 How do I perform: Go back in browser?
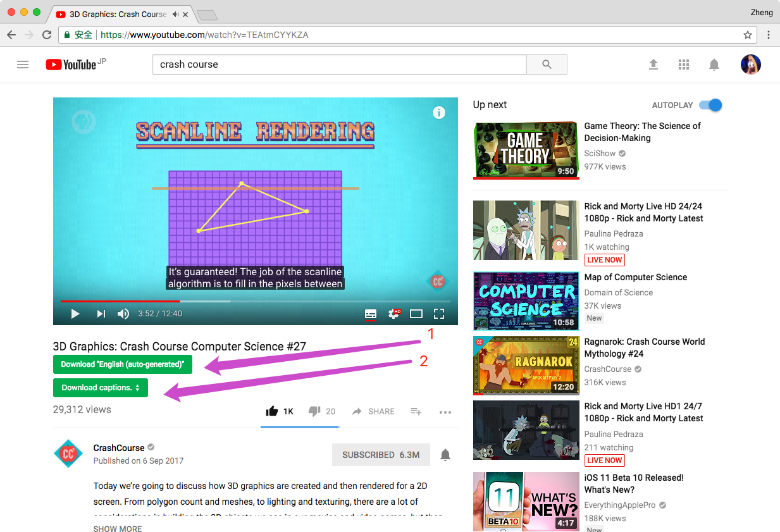pyautogui.click(x=11, y=35)
